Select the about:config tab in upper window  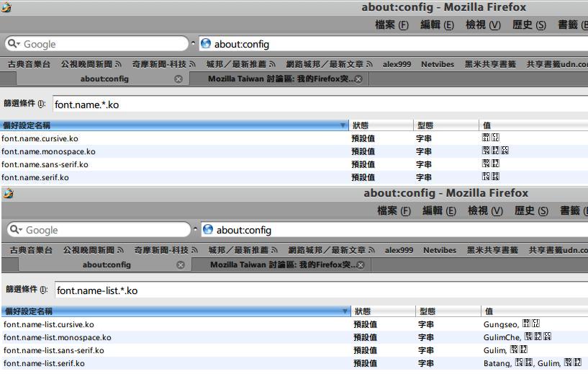point(102,79)
